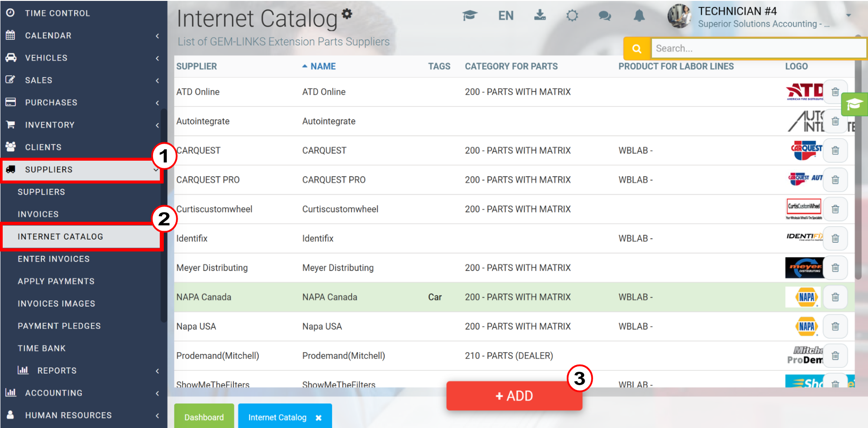Click the trash icon for ATD Online

click(x=835, y=92)
